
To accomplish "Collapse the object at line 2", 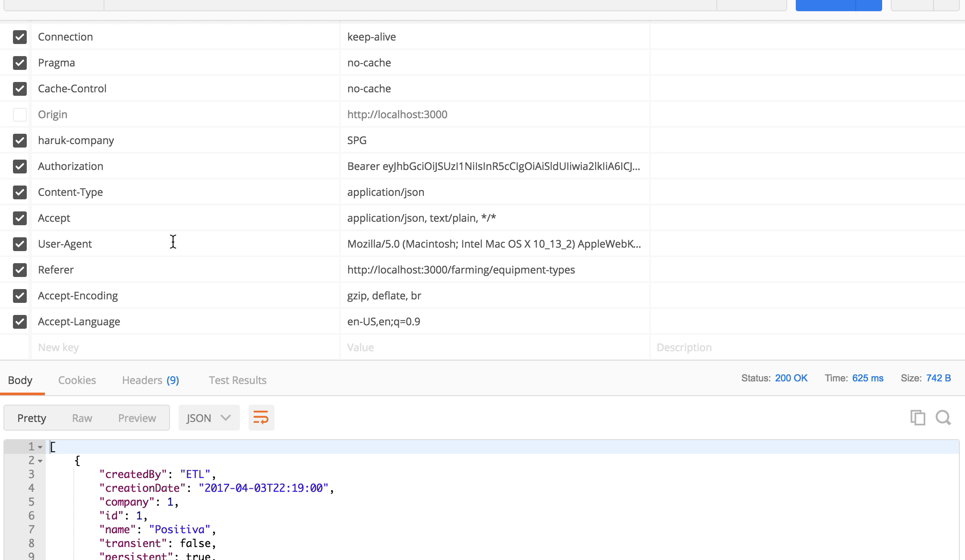I will (40, 461).
